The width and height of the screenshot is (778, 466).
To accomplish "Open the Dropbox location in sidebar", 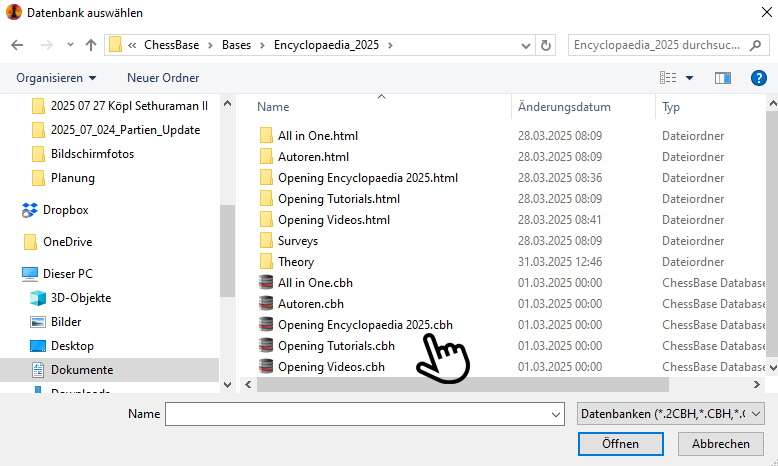I will (x=65, y=210).
